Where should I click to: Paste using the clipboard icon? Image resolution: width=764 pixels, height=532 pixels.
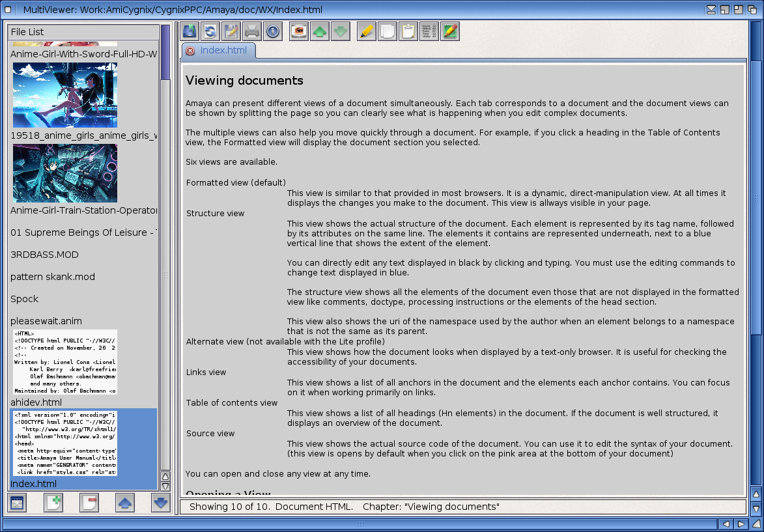tap(408, 32)
